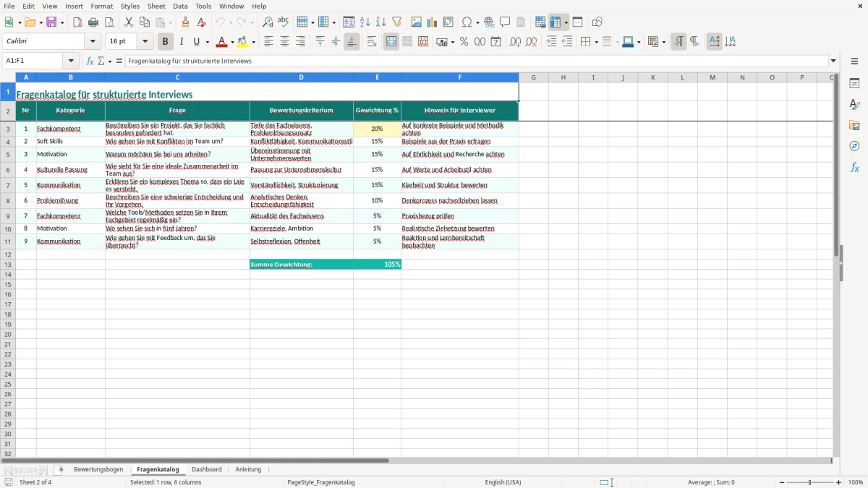Run the spelling check

coord(284,22)
